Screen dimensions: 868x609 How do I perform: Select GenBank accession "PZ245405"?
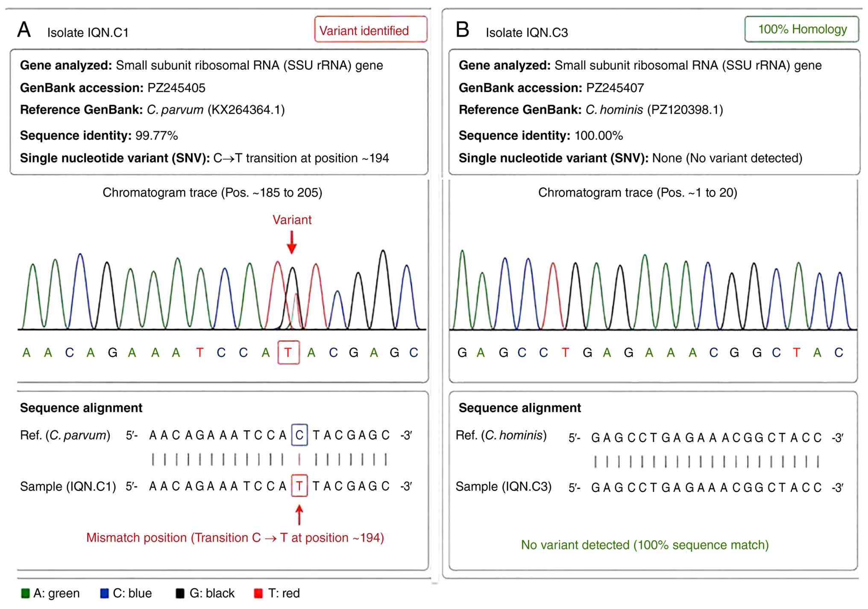tap(176, 88)
